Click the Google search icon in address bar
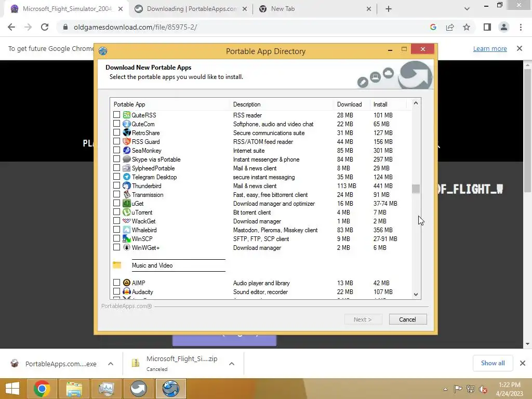 point(433,27)
